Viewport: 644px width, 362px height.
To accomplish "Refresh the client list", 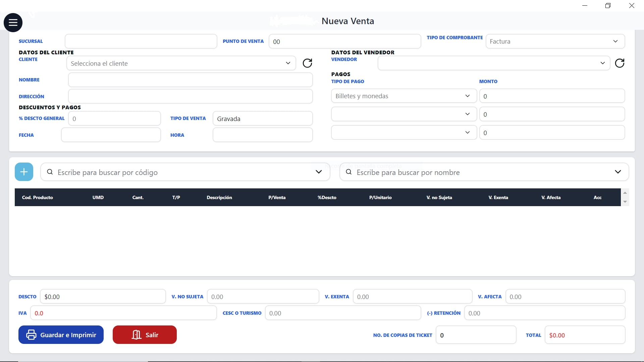I will tap(307, 63).
